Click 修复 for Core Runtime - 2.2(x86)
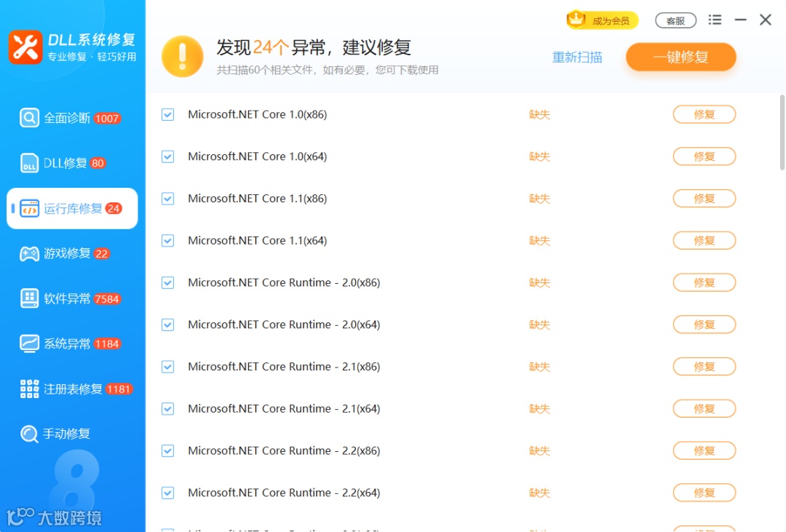This screenshot has height=532, width=786. click(x=704, y=450)
